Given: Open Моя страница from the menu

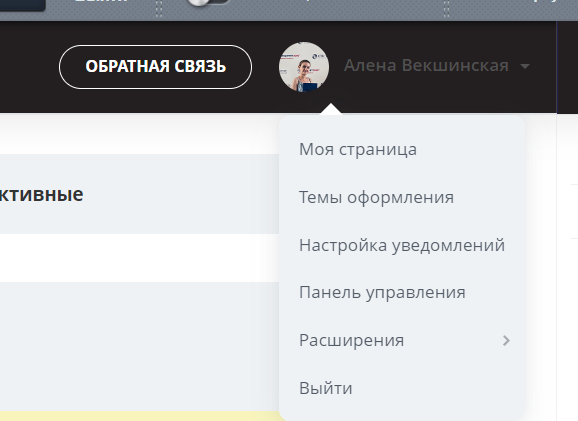Looking at the screenshot, I should [358, 149].
